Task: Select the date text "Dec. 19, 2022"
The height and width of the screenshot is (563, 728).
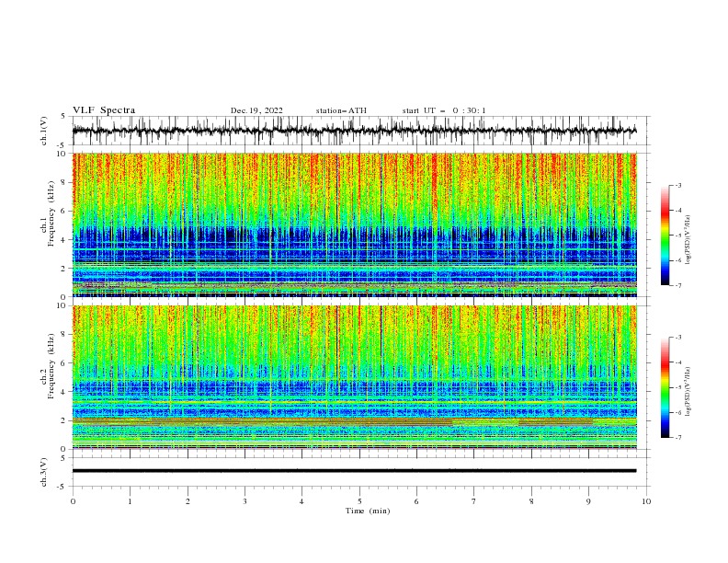Action: click(256, 110)
